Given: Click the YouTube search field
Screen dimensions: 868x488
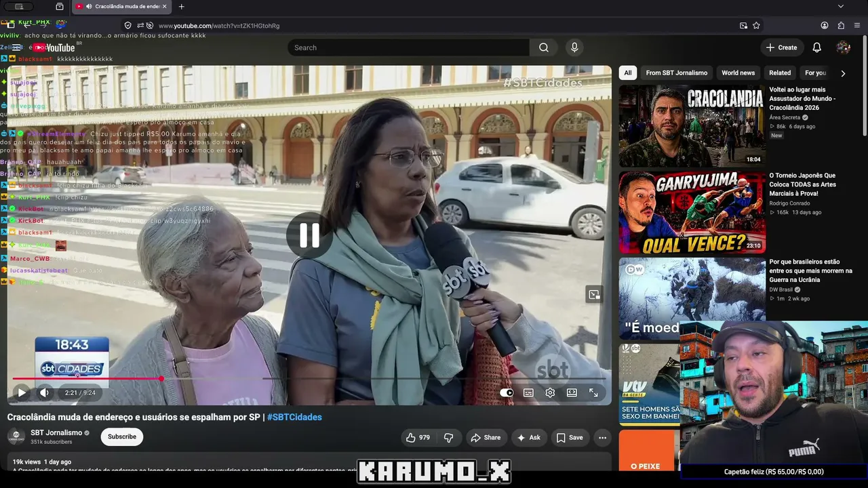Looking at the screenshot, I should [408, 47].
